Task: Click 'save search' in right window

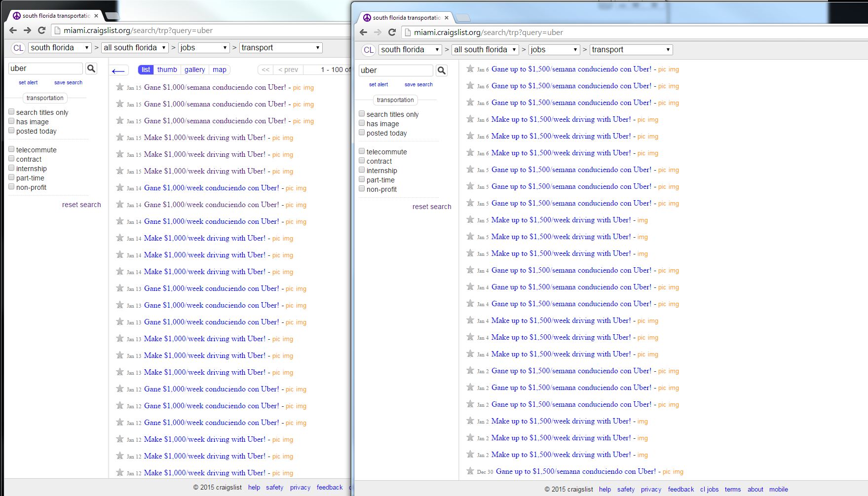Action: 418,85
